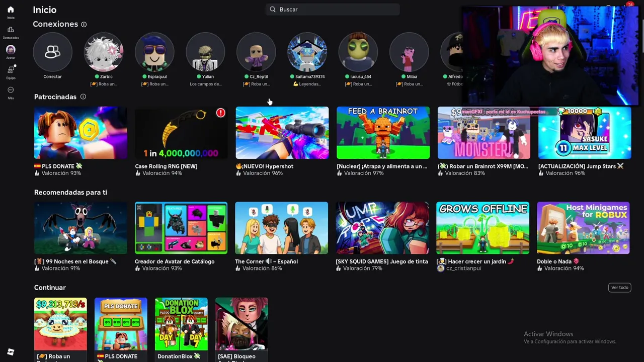Click the '[Nuclear] ¡Atrapa y alimenta un' title

click(x=382, y=166)
